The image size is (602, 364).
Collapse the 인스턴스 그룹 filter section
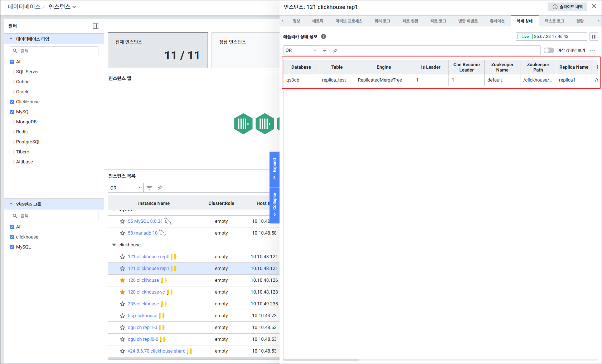(11, 204)
